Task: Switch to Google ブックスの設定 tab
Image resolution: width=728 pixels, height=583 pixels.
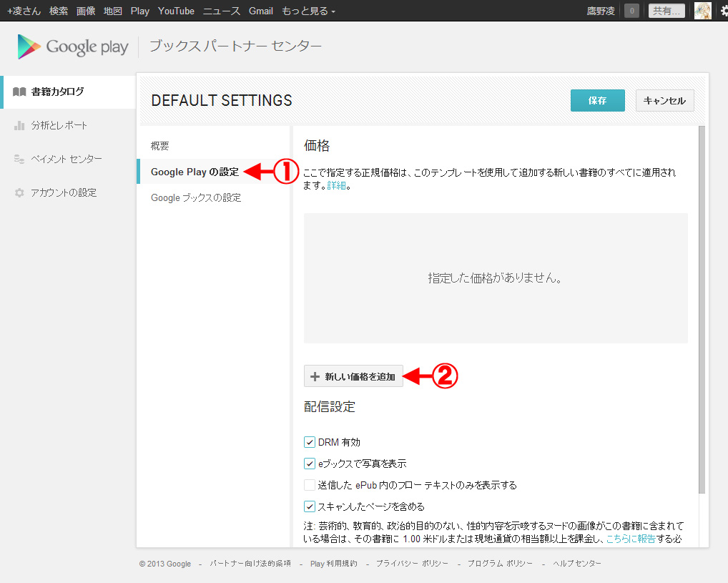Action: tap(196, 198)
